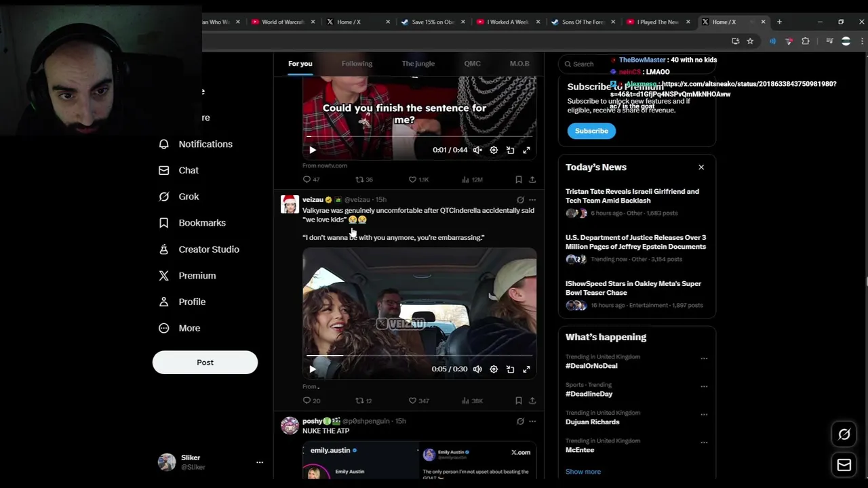
Task: Open IShowSpeed Oakley Meta news story
Action: tap(637, 295)
